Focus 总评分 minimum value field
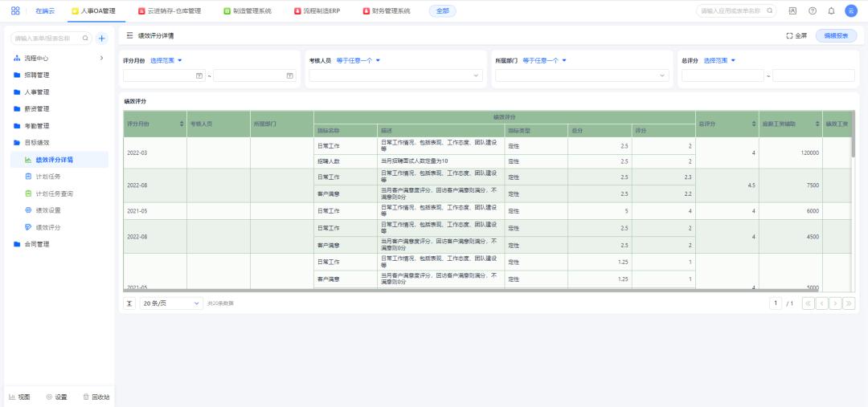 723,75
